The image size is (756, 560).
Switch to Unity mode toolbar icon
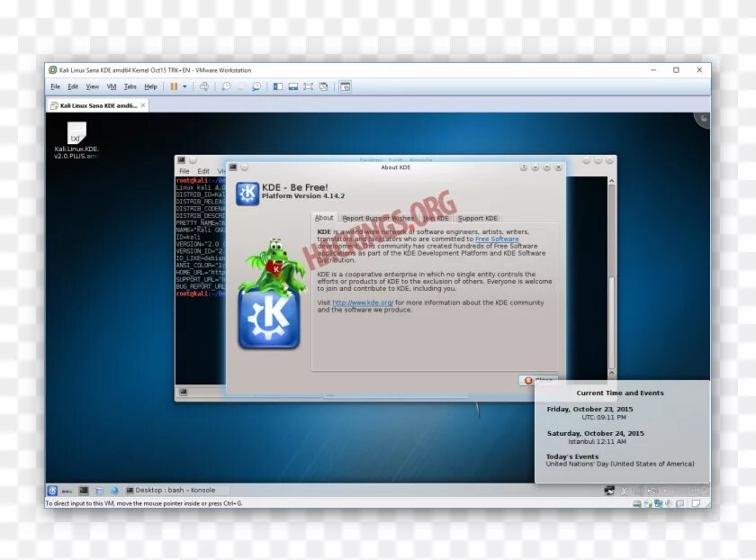(323, 86)
